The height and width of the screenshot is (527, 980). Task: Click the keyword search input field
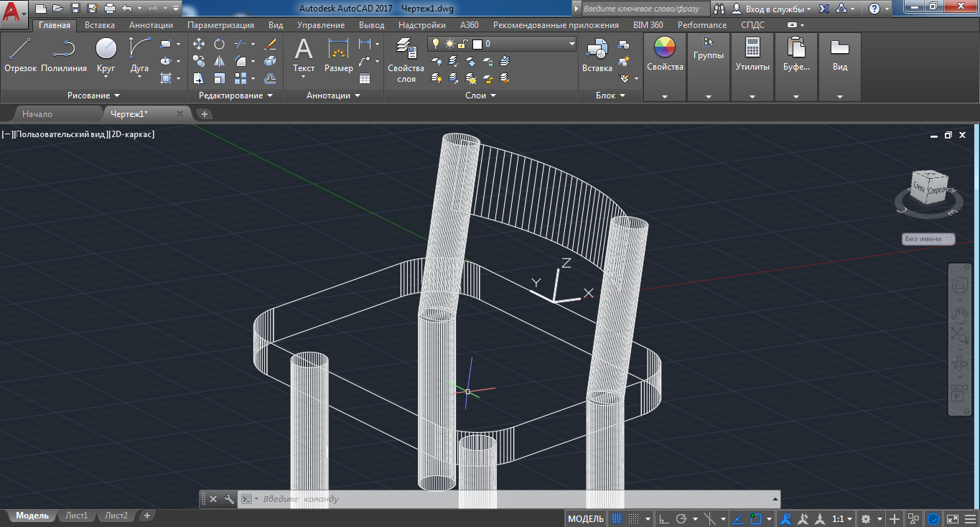[x=644, y=9]
